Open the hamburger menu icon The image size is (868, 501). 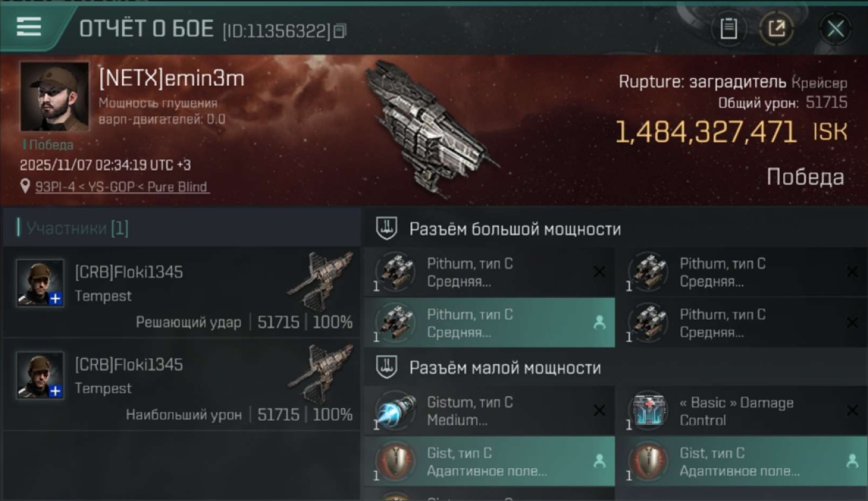[x=29, y=27]
